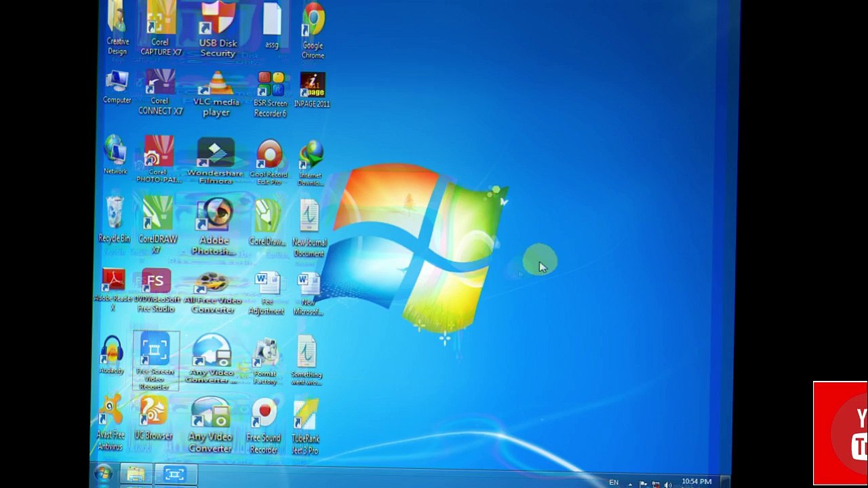Launch VLC media player
Viewport: 868px width, 488px height.
click(x=216, y=94)
